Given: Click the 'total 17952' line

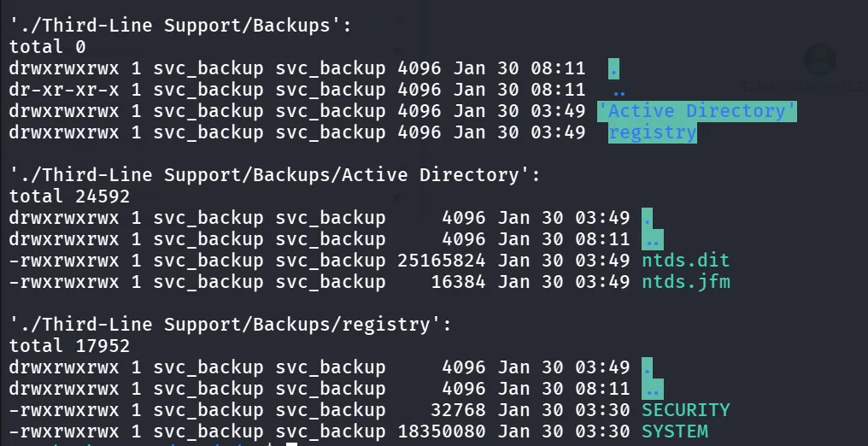Looking at the screenshot, I should [x=70, y=346].
